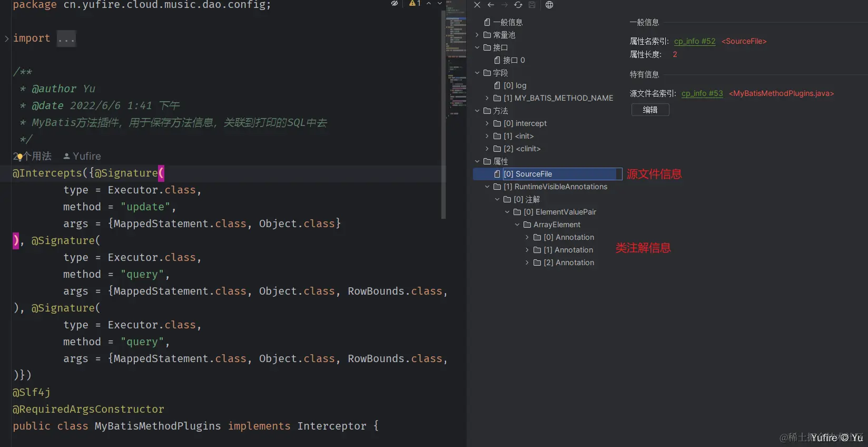Screen dimensions: 868x447
Task: Open cp_info #53 link
Action: (702, 93)
